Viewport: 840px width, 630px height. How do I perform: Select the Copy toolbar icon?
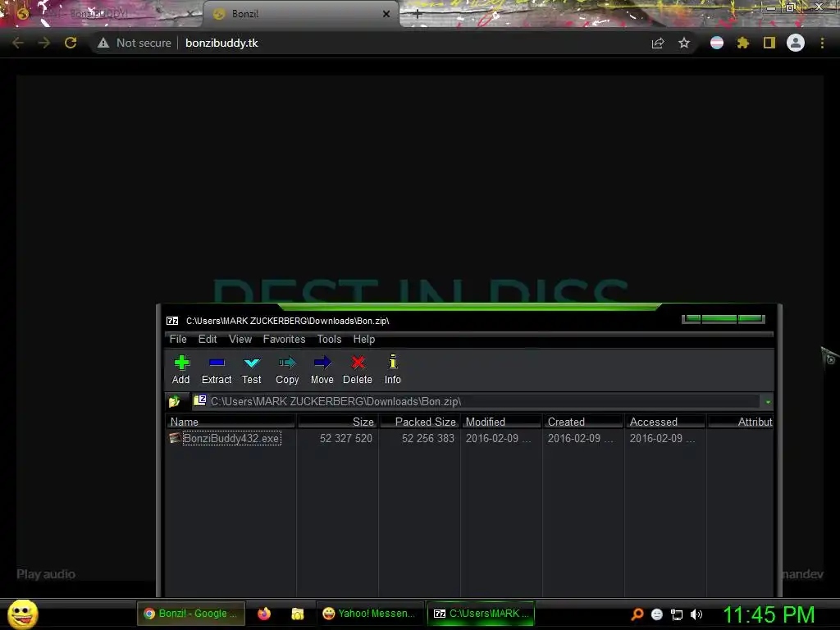287,370
